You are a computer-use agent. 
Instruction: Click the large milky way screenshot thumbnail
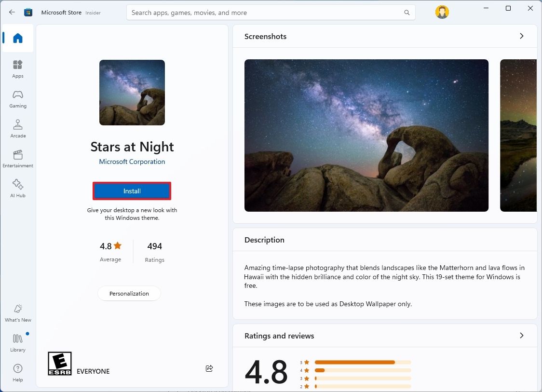coord(366,135)
